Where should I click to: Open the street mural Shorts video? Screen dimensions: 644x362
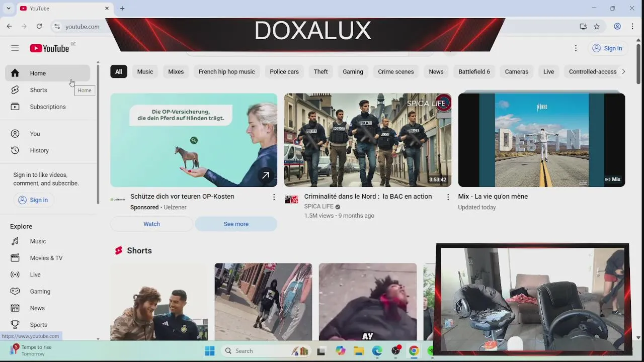(263, 302)
